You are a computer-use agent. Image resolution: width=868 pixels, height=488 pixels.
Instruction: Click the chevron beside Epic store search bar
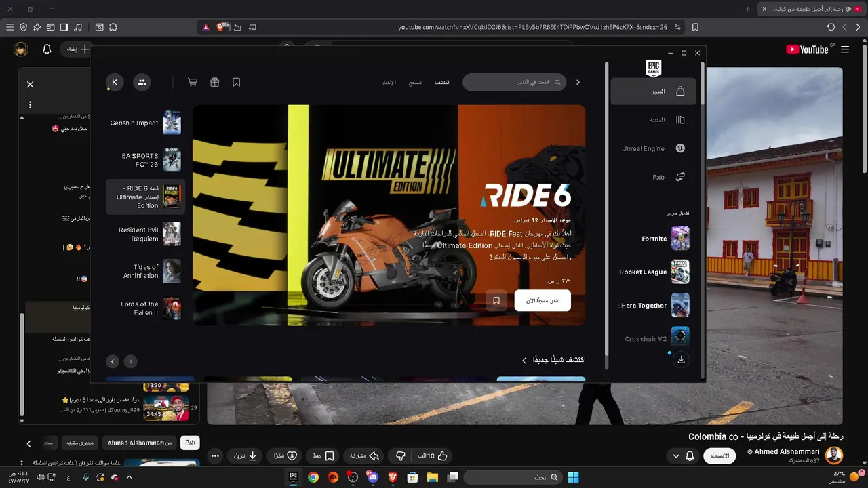tap(578, 82)
